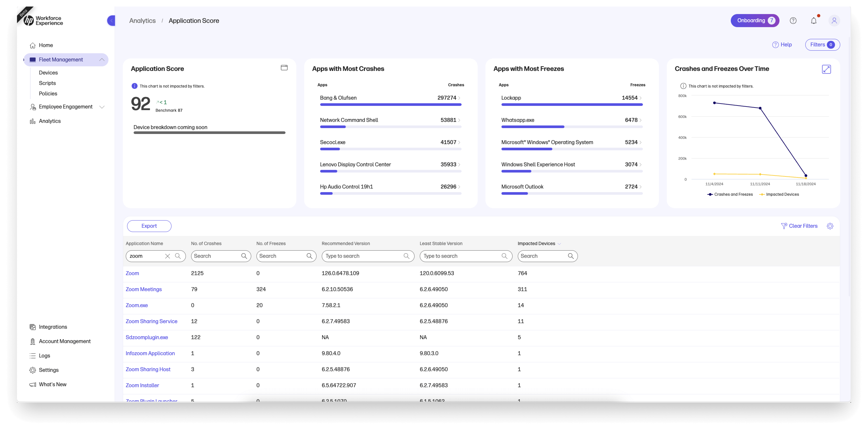Open Account Management in sidebar
868x430 pixels.
tap(65, 341)
